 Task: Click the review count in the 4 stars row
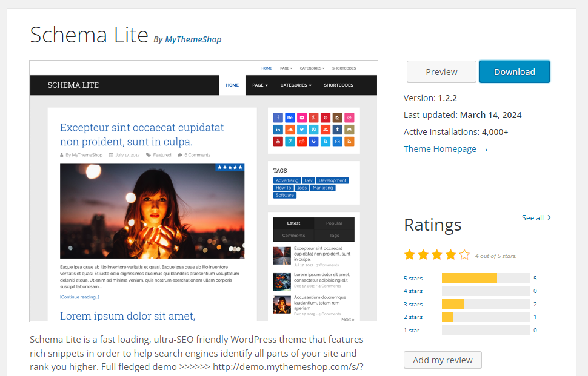(x=535, y=291)
